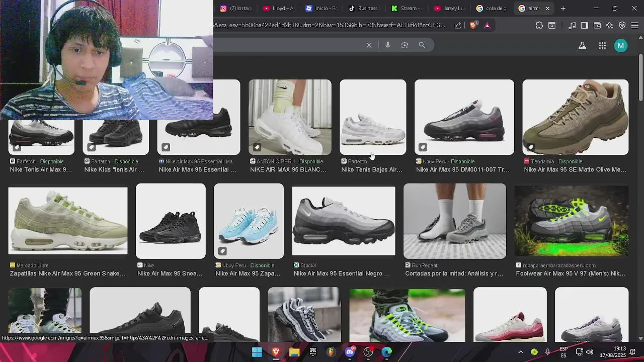Image resolution: width=644 pixels, height=362 pixels.
Task: Open Green Snake Air Max 95 image
Action: tap(68, 221)
